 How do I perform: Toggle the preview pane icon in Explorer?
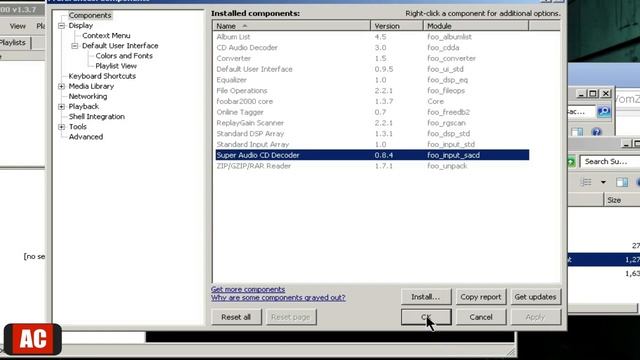tap(622, 182)
